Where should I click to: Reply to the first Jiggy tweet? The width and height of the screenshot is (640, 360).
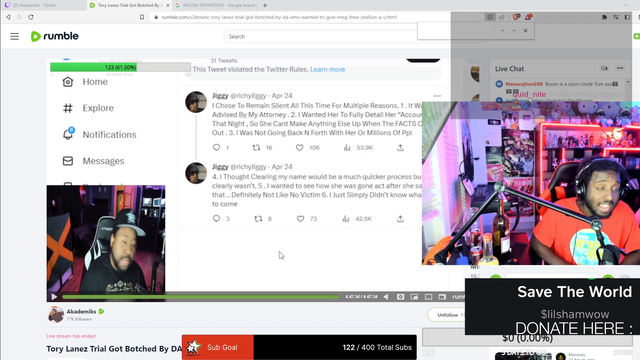pos(216,147)
